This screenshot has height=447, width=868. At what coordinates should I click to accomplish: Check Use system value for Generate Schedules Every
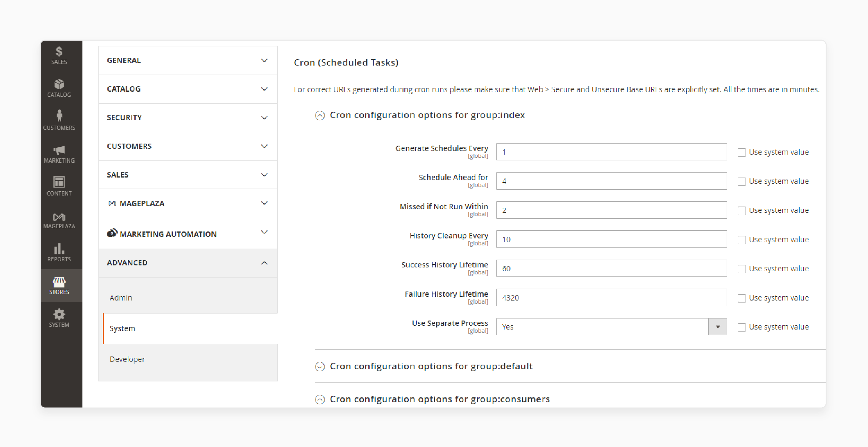coord(742,153)
